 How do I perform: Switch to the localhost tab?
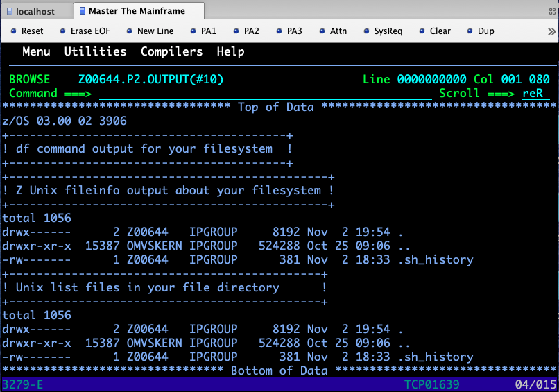point(35,11)
